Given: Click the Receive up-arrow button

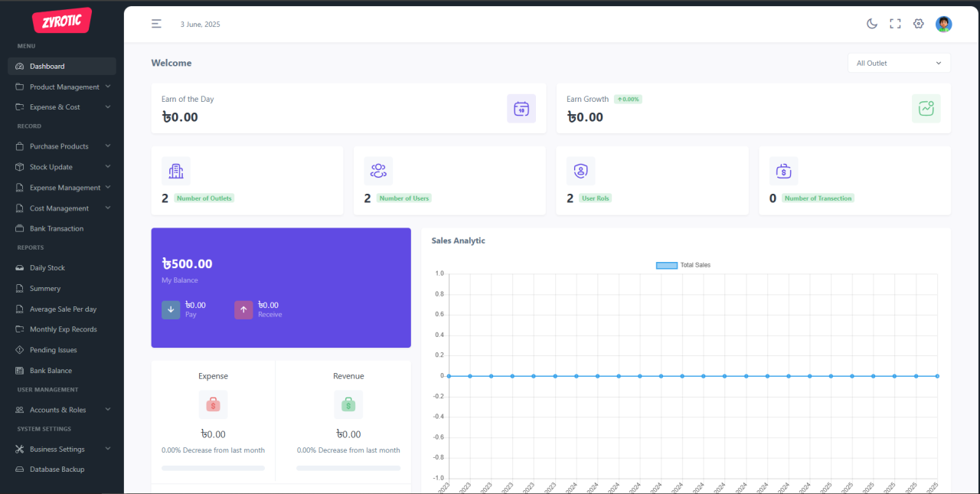Looking at the screenshot, I should tap(243, 309).
